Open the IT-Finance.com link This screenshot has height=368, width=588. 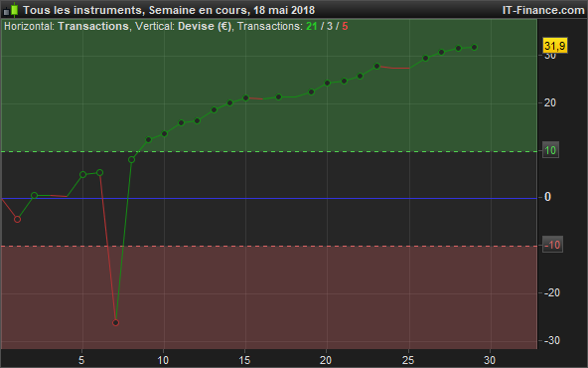[x=543, y=10]
